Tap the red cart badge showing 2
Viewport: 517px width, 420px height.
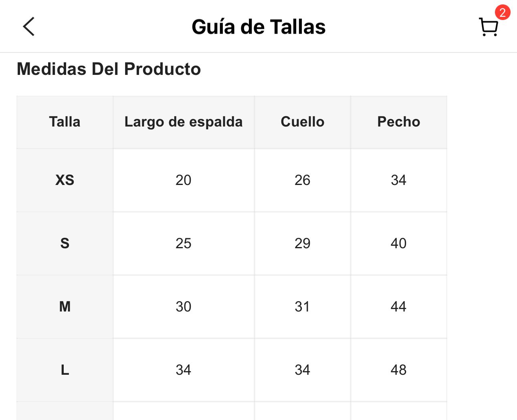tap(502, 12)
